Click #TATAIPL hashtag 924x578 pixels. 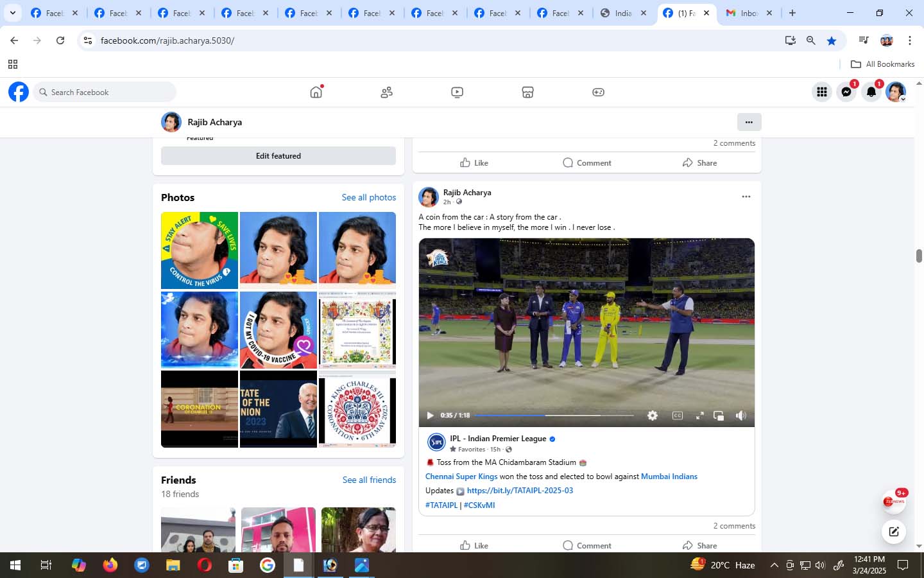(x=441, y=505)
